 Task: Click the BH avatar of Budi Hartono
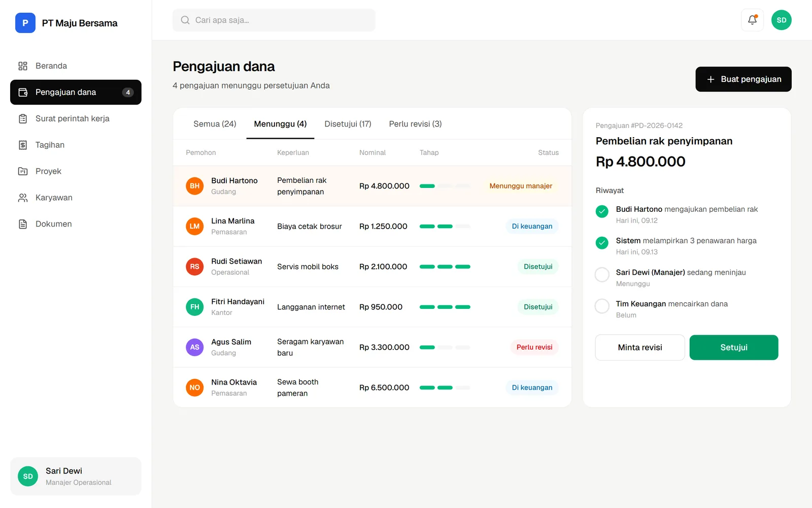(195, 186)
